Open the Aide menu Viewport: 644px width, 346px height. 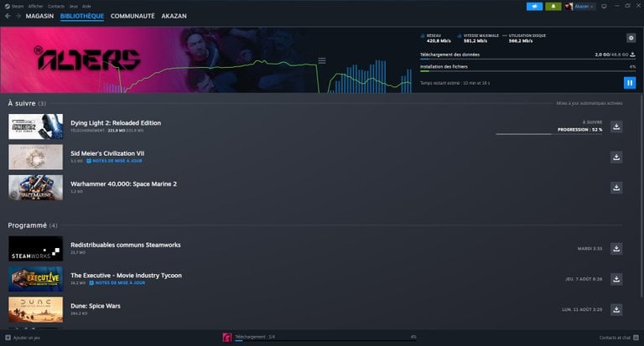click(86, 6)
